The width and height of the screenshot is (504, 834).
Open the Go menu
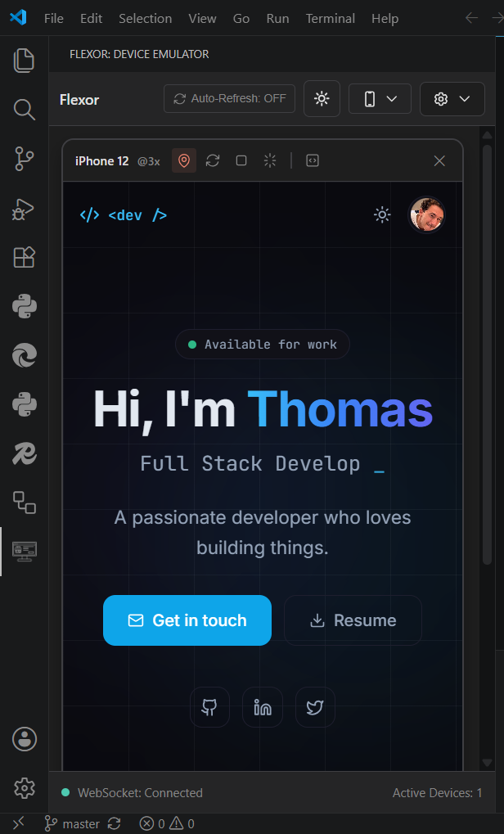pos(241,18)
